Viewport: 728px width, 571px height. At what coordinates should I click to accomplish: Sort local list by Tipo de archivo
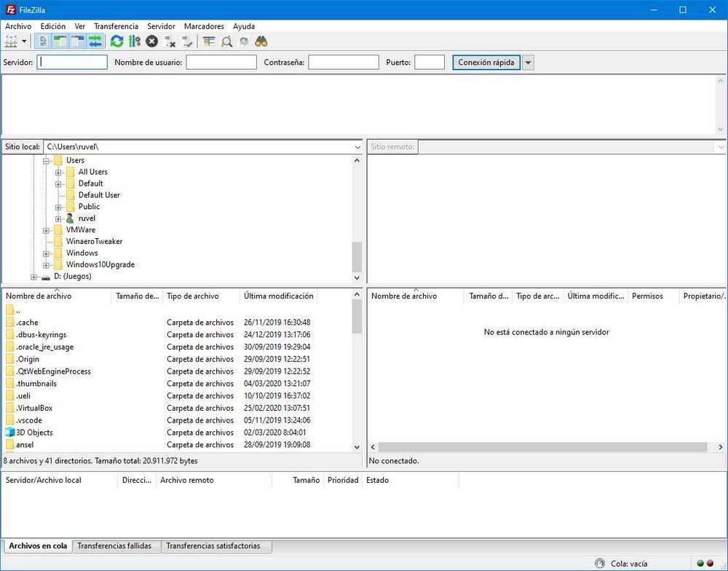tap(201, 296)
